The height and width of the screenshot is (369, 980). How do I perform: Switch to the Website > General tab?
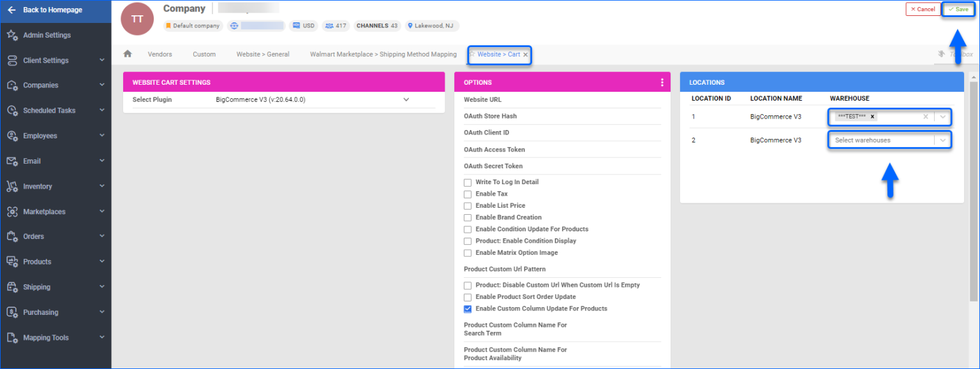(x=262, y=54)
